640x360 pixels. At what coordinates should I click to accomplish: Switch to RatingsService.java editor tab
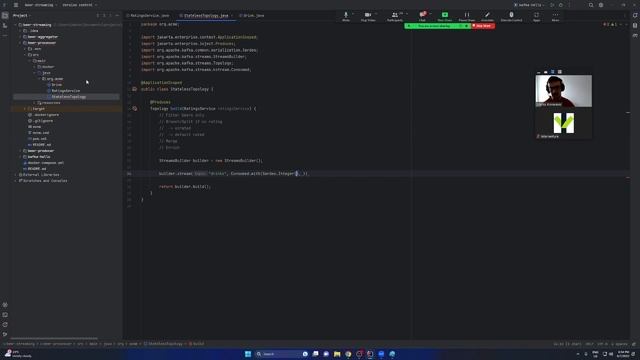coord(149,16)
